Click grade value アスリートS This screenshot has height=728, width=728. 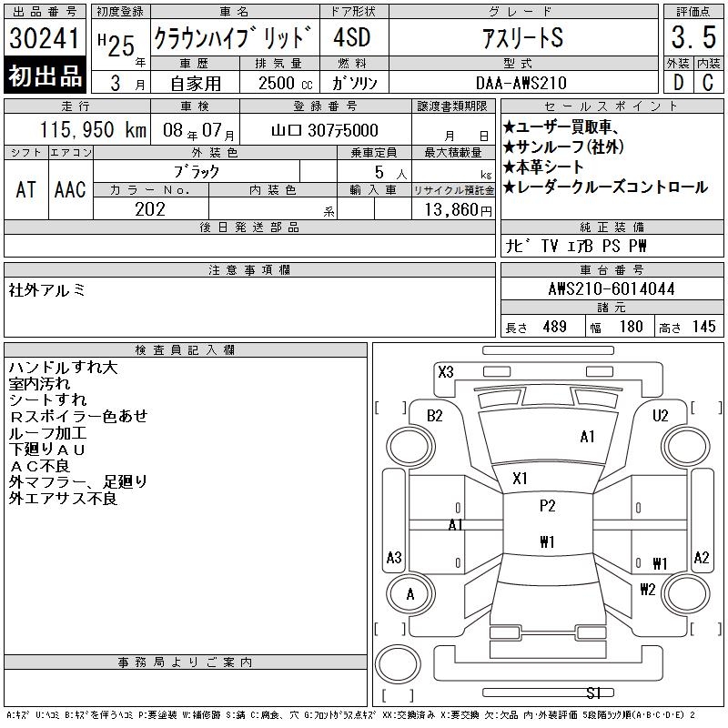point(522,37)
